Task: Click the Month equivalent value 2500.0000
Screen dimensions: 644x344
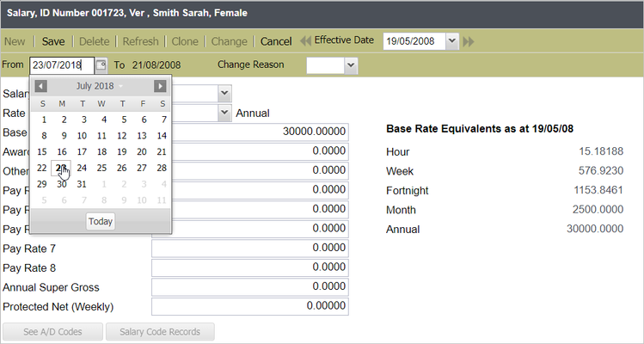Action: coord(598,209)
